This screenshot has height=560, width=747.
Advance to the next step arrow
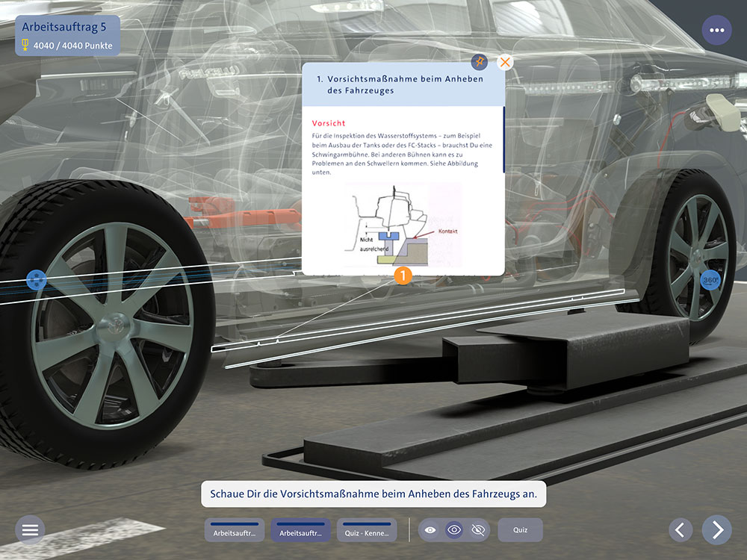point(717,530)
